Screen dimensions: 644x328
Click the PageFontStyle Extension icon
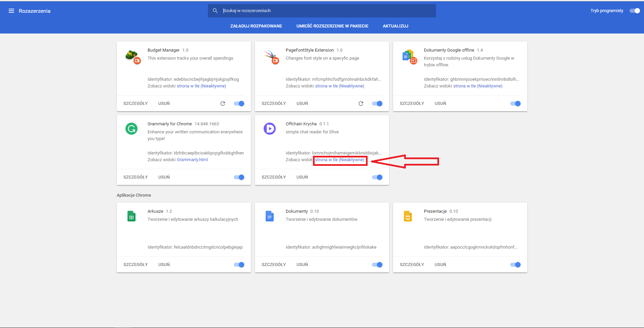coord(271,56)
